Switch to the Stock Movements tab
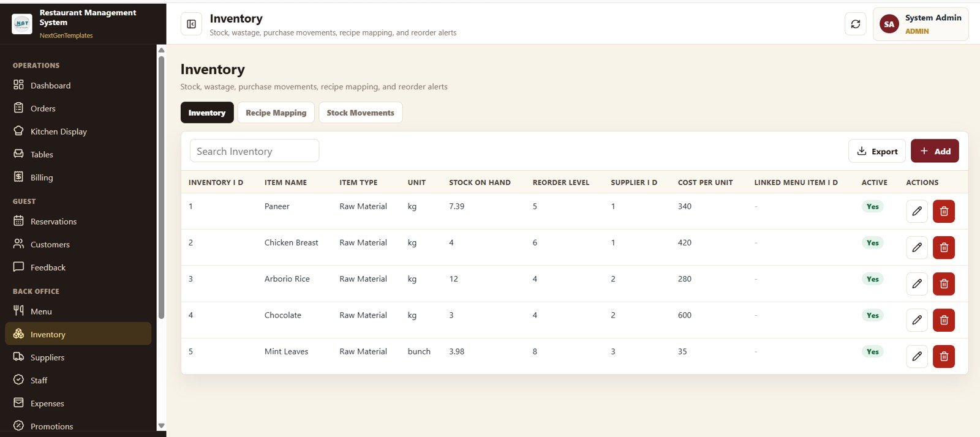Viewport: 980px width, 437px height. [x=361, y=113]
